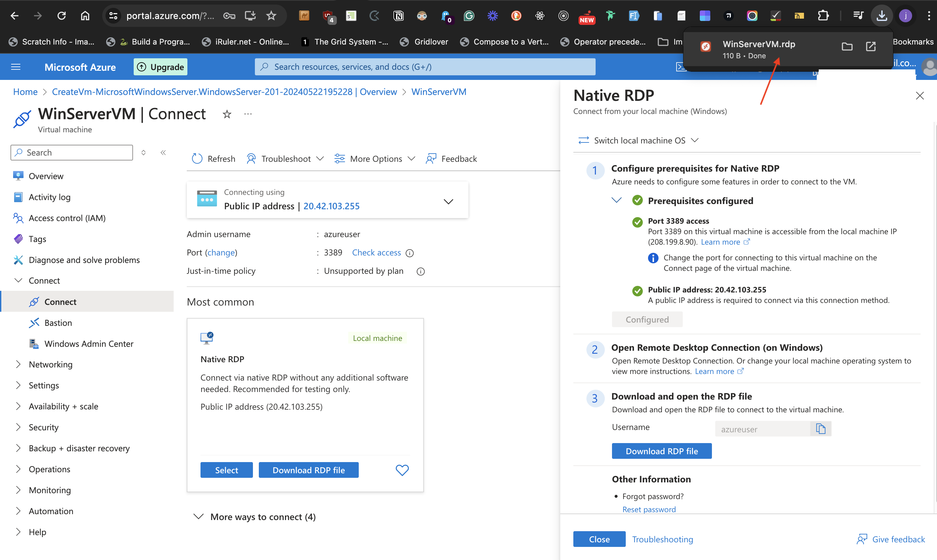The height and width of the screenshot is (560, 937).
Task: Click the Check access link
Action: tap(376, 252)
